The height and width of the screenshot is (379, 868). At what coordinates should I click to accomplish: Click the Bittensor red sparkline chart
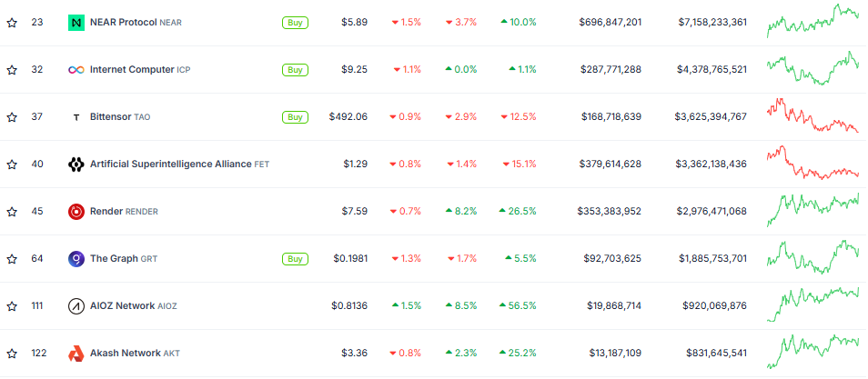pyautogui.click(x=812, y=115)
